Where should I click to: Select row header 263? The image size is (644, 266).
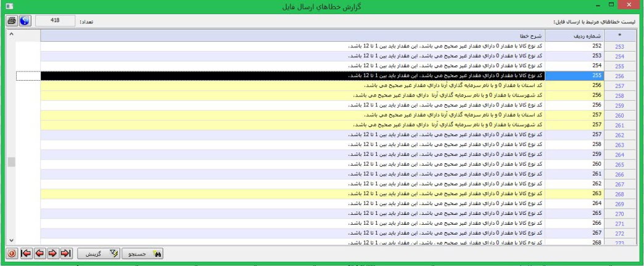[x=619, y=145]
